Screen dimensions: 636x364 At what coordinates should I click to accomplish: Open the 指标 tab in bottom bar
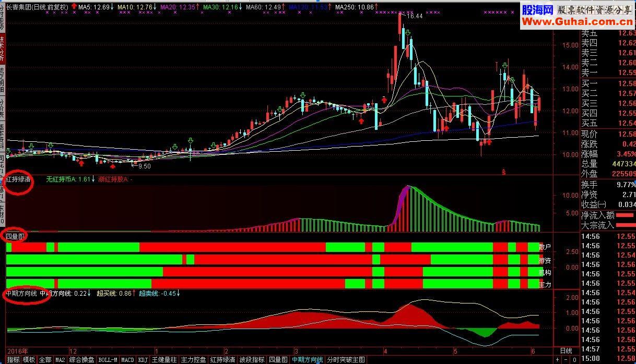point(14,360)
